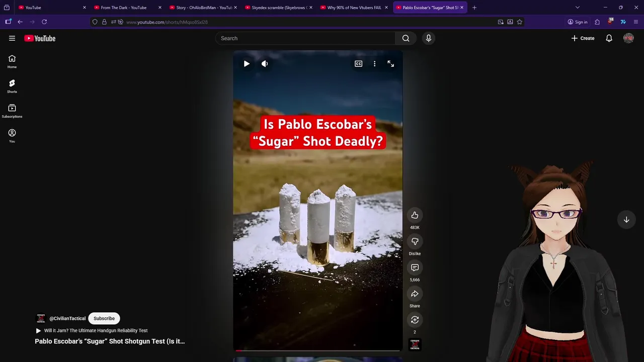Open YouTube notifications bell
The image size is (644, 362).
609,38
